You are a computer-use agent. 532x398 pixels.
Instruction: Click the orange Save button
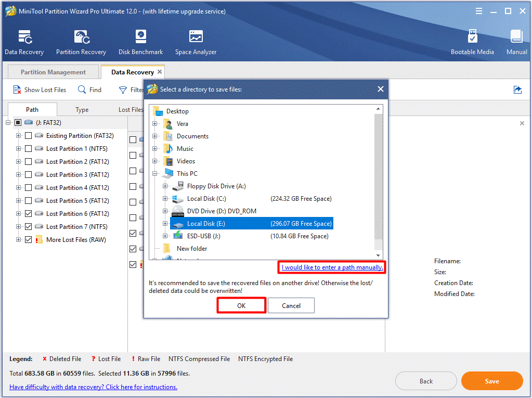click(x=492, y=381)
